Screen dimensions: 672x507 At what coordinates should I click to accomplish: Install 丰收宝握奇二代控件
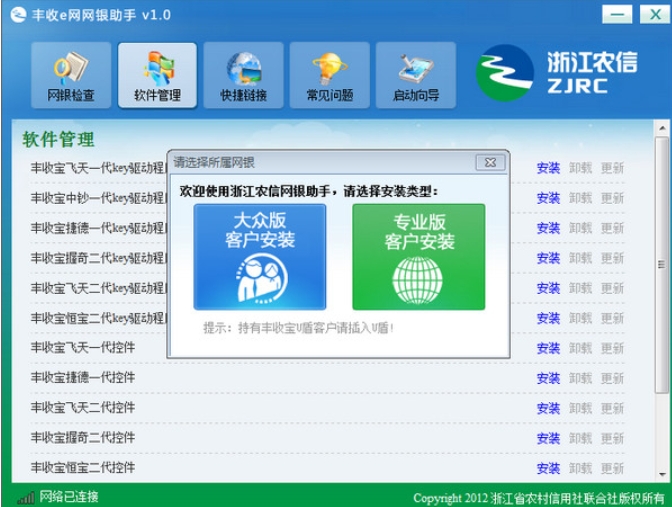[548, 438]
